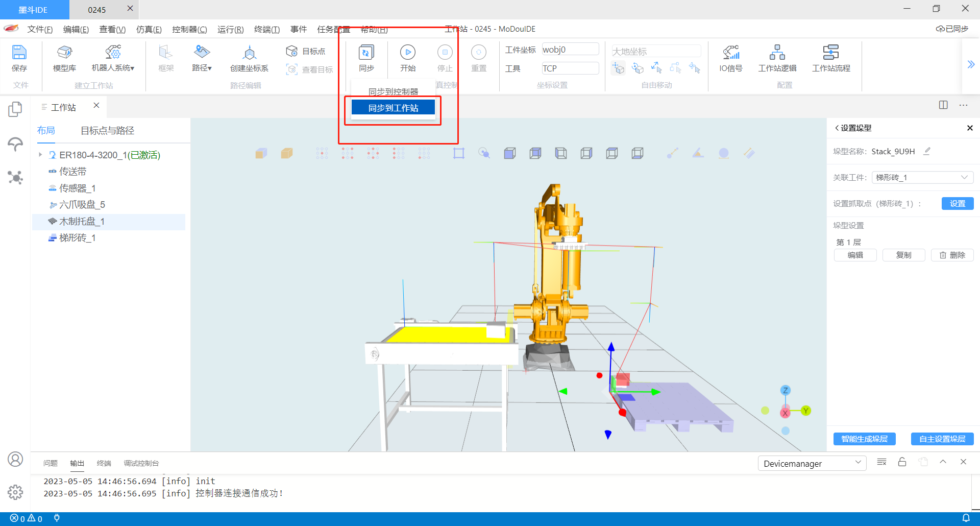Select Sync to Workstation (同步到工作站) menu item

coord(393,108)
